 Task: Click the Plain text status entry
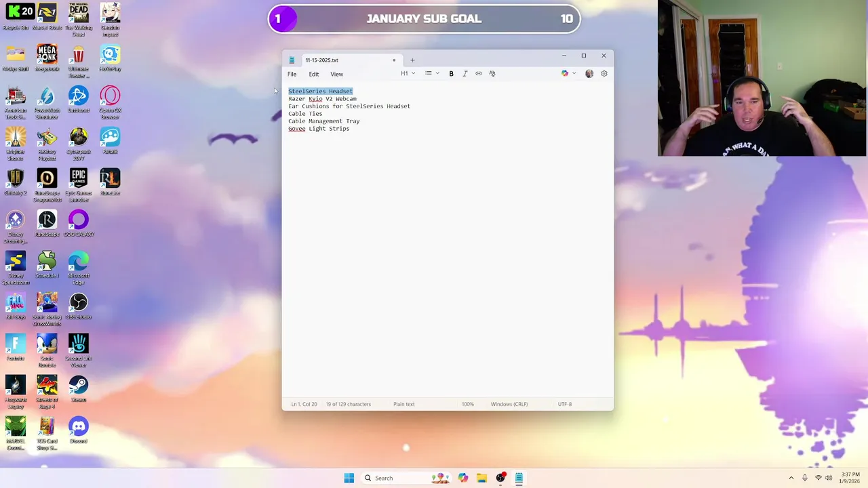click(404, 404)
